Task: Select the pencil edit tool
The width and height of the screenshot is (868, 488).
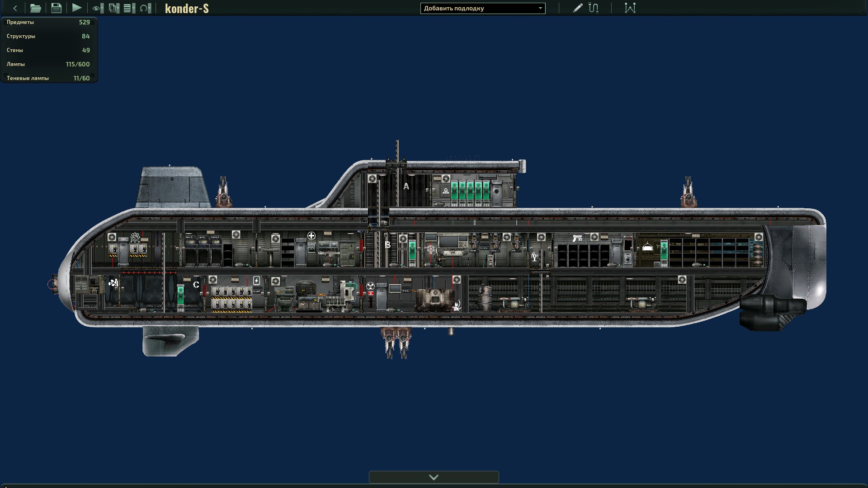Action: tap(578, 8)
